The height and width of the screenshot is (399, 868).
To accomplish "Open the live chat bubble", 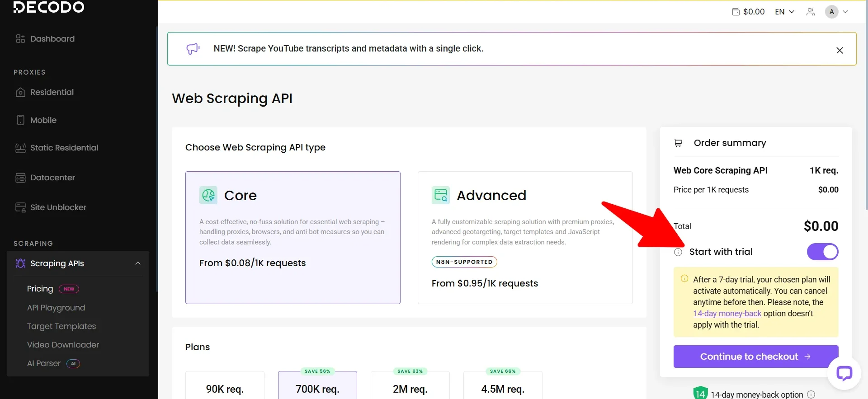I will coord(844,374).
